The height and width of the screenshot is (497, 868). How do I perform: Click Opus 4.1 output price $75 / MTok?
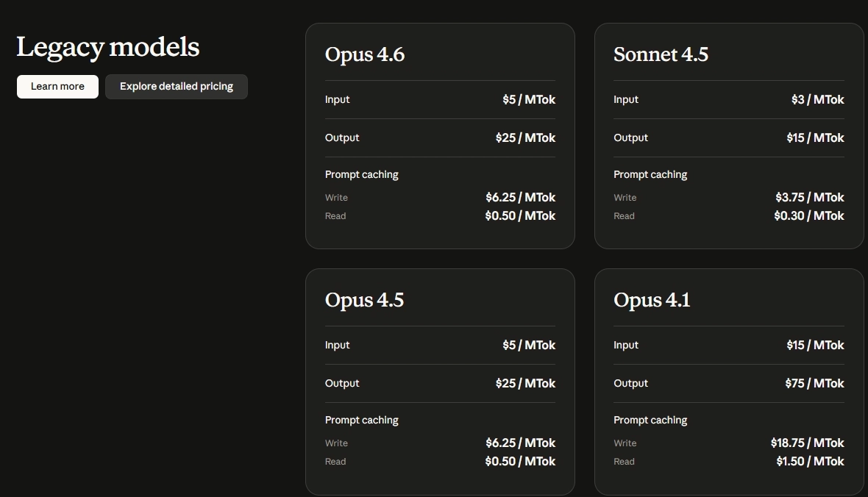point(814,384)
